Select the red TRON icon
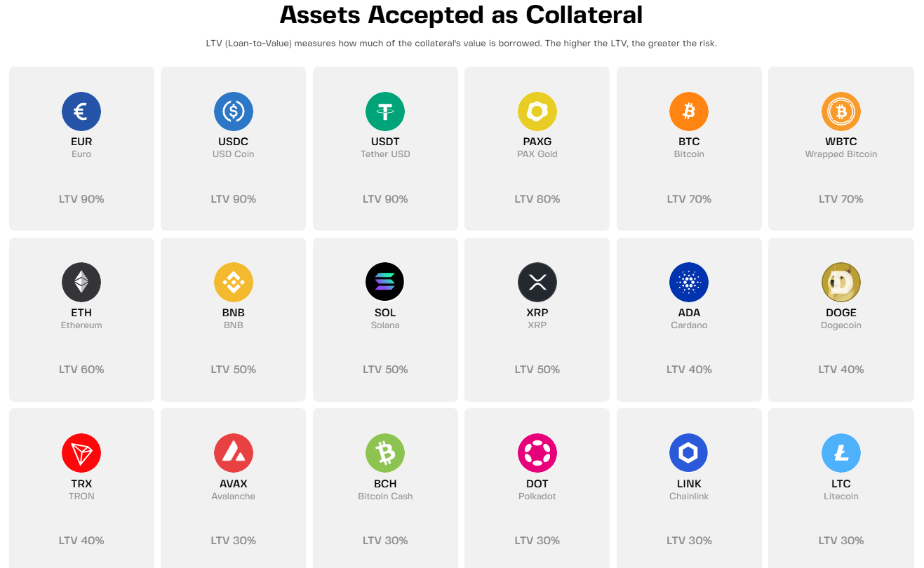This screenshot has width=924, height=568. point(81,453)
